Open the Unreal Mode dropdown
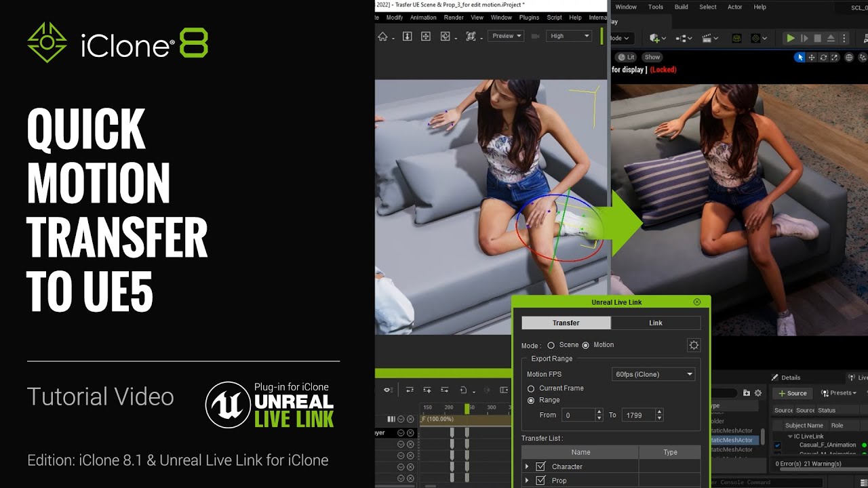The height and width of the screenshot is (488, 868). coord(621,39)
